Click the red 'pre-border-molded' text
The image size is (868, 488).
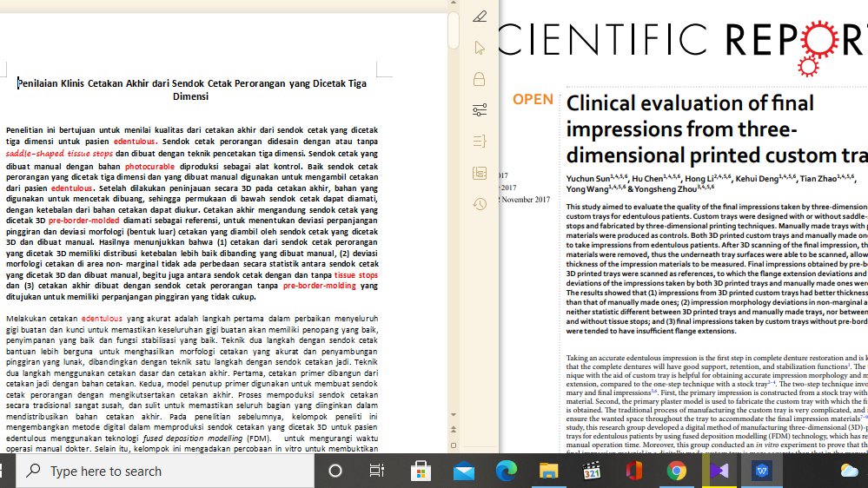pyautogui.click(x=83, y=221)
